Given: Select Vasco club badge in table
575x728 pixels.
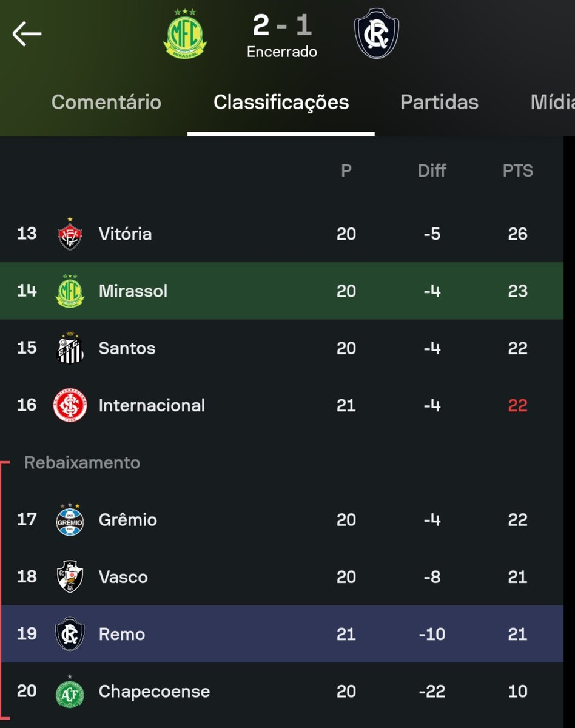Looking at the screenshot, I should (x=70, y=576).
